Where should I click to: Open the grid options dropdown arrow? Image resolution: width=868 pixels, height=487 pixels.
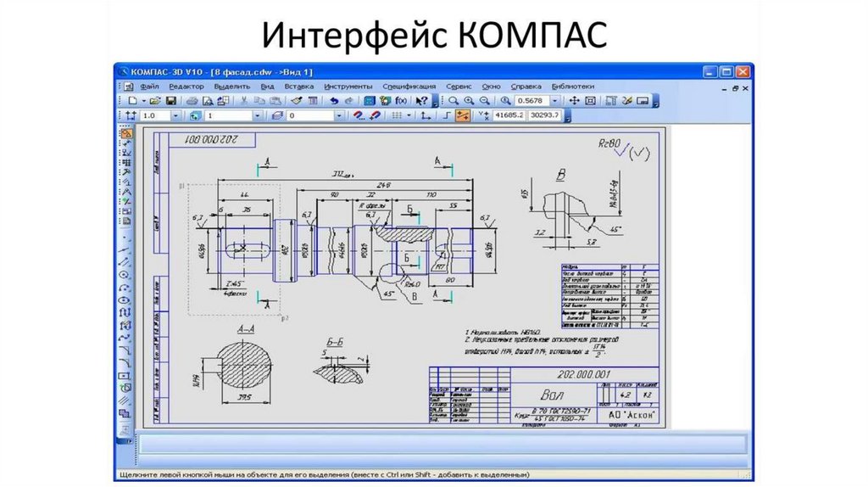pyautogui.click(x=409, y=115)
